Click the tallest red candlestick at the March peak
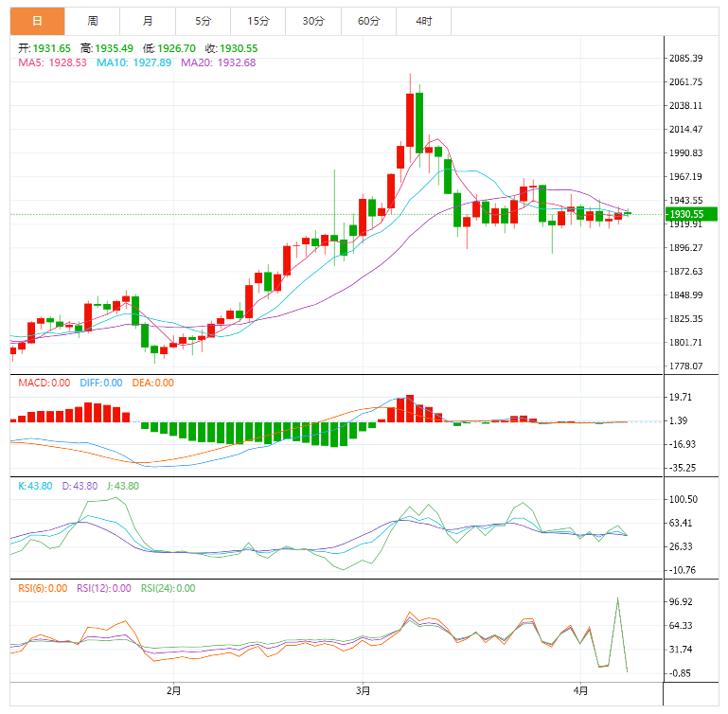This screenshot has width=728, height=714. (410, 120)
